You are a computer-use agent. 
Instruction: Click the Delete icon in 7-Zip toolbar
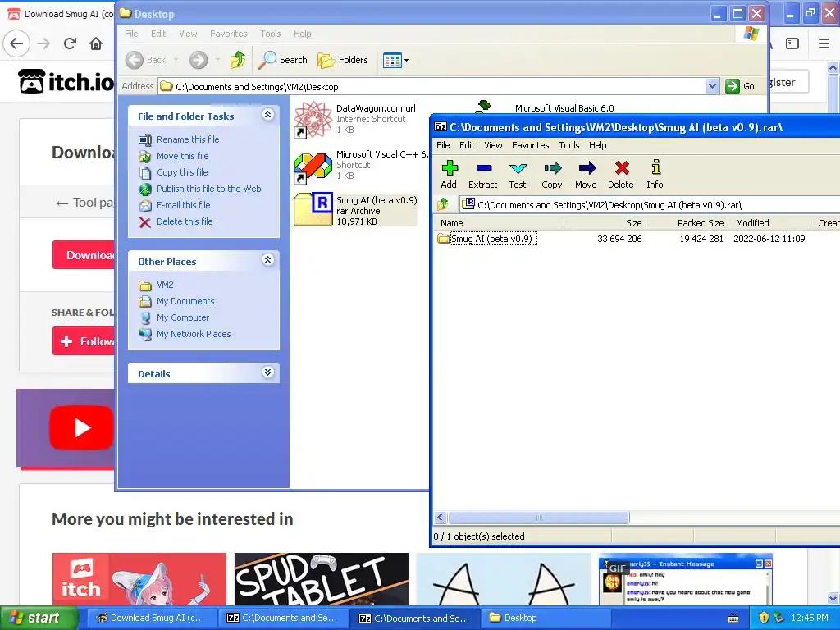(621, 175)
